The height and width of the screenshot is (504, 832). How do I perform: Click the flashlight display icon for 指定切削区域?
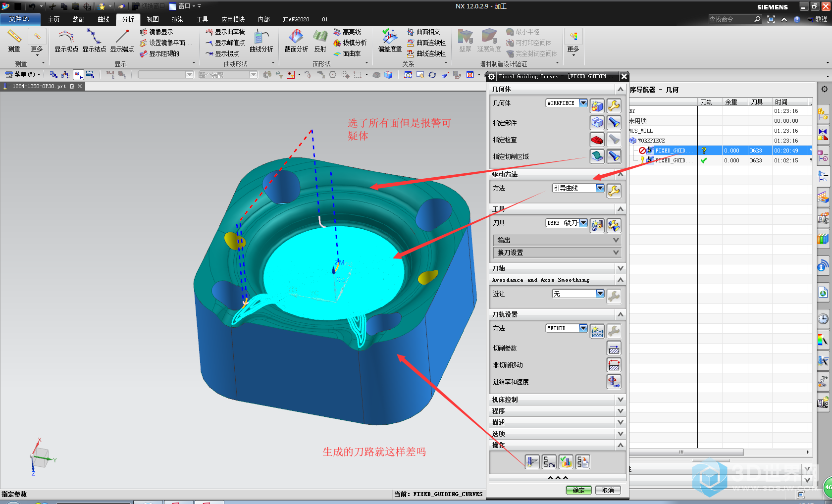614,156
